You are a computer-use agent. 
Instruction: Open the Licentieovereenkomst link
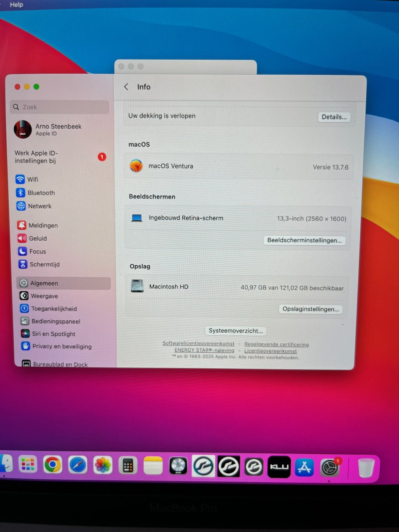click(x=271, y=351)
